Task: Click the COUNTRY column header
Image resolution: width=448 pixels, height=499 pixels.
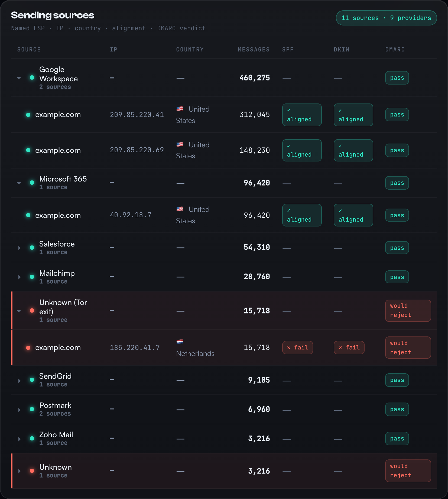Action: coord(190,50)
